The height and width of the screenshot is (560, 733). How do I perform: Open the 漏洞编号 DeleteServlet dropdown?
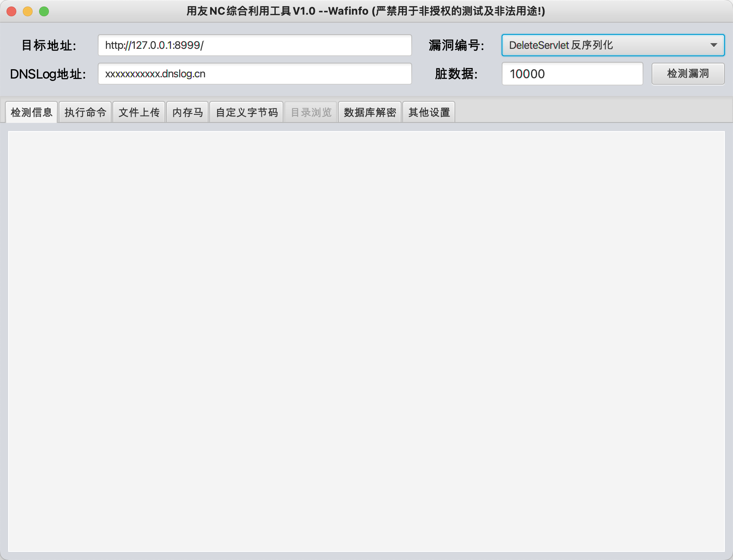[x=613, y=45]
